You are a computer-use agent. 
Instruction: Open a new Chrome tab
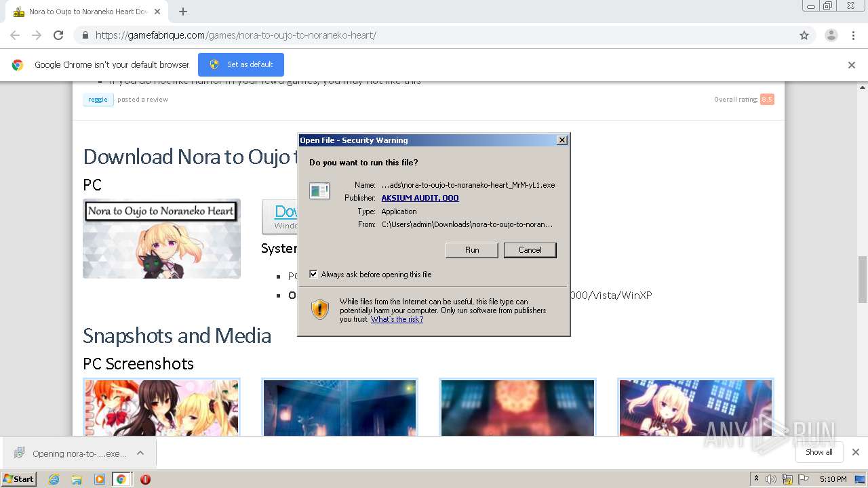(183, 12)
